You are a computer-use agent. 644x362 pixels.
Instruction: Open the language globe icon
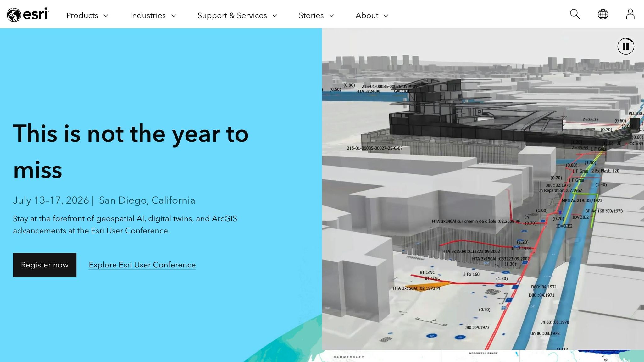603,14
